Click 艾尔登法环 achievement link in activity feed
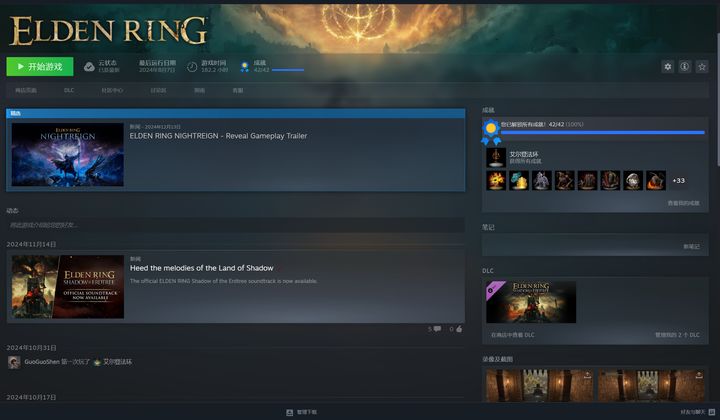720x420 pixels. click(x=118, y=362)
